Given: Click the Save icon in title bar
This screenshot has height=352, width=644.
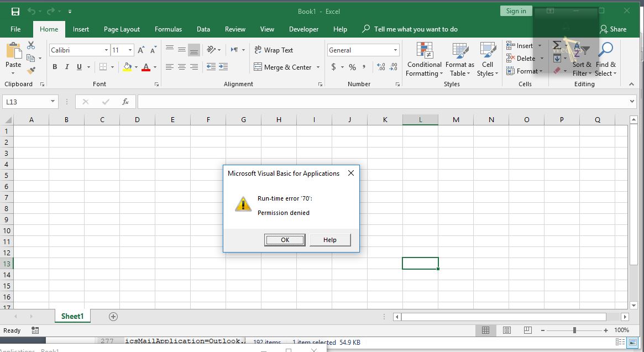Looking at the screenshot, I should (15, 11).
